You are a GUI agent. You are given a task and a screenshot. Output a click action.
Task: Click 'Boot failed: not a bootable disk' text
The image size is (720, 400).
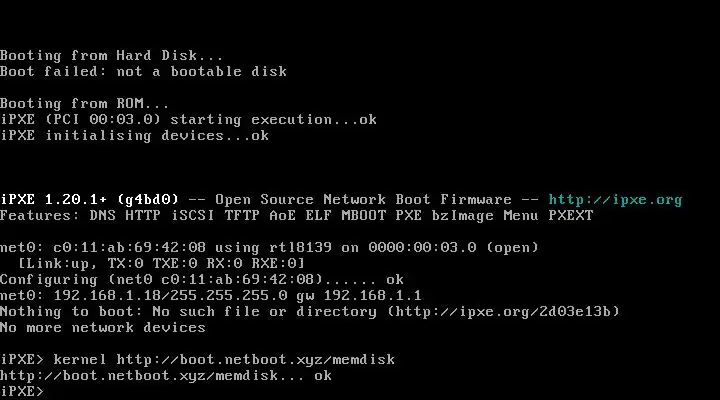click(143, 72)
